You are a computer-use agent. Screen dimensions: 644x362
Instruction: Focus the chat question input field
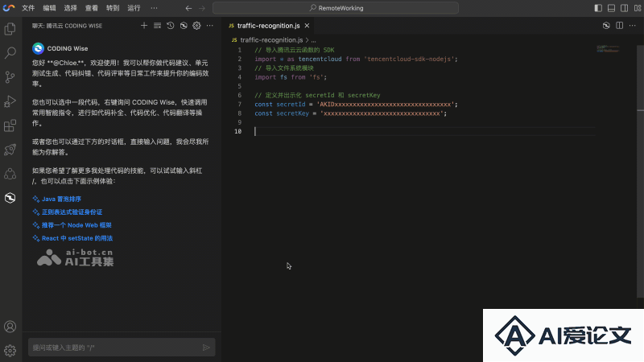click(x=115, y=348)
